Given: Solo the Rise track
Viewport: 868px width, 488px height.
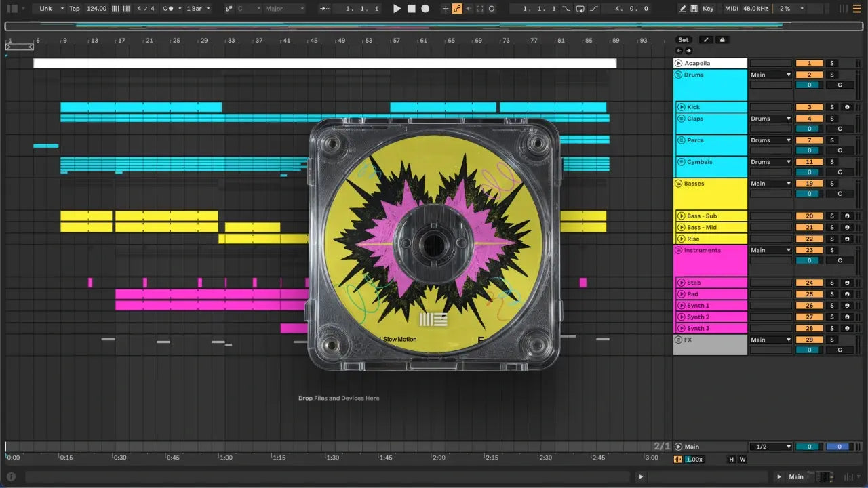Looking at the screenshot, I should 832,239.
